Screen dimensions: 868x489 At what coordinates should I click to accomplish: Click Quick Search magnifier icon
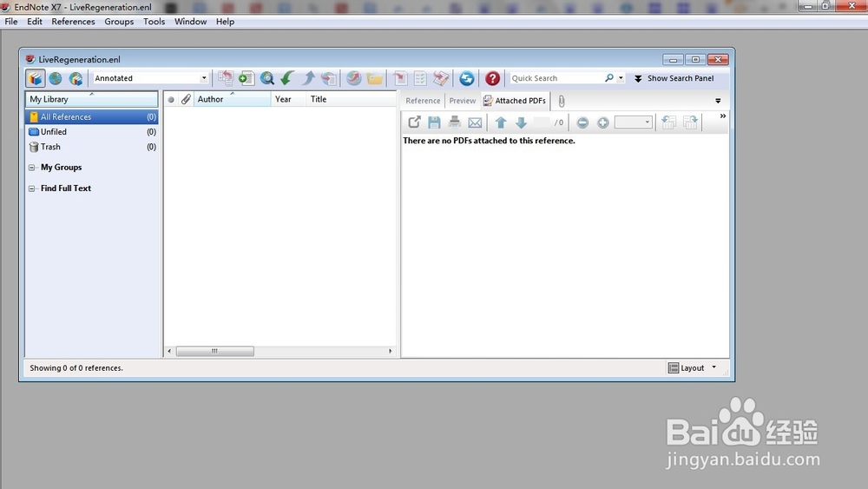tap(609, 78)
